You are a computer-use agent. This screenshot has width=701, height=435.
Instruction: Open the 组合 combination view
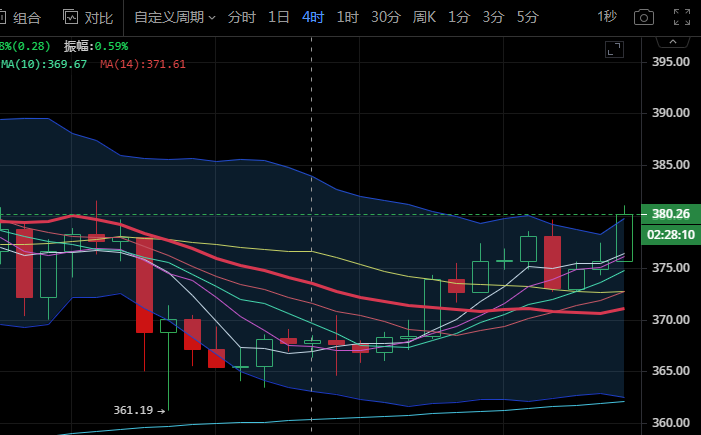pos(21,17)
